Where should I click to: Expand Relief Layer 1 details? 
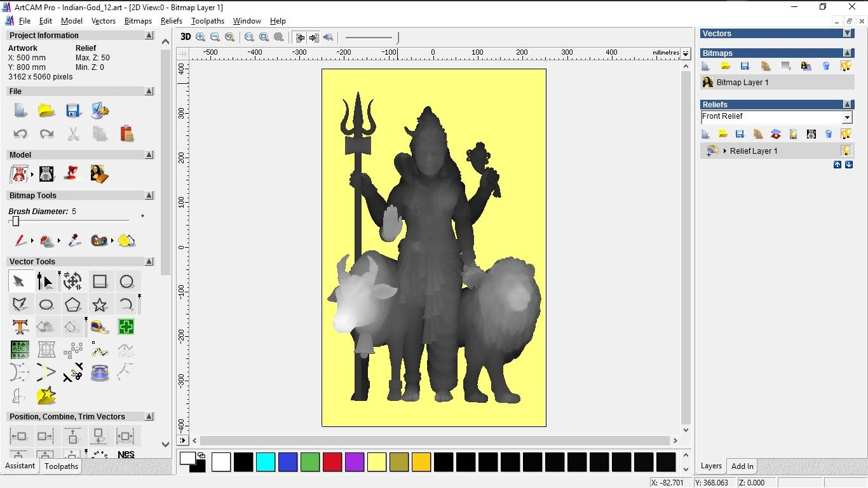726,151
